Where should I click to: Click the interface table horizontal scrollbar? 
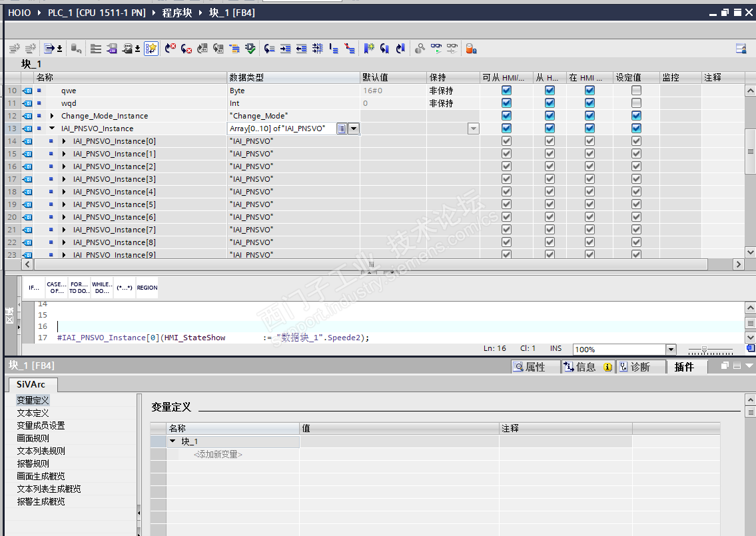tap(371, 264)
